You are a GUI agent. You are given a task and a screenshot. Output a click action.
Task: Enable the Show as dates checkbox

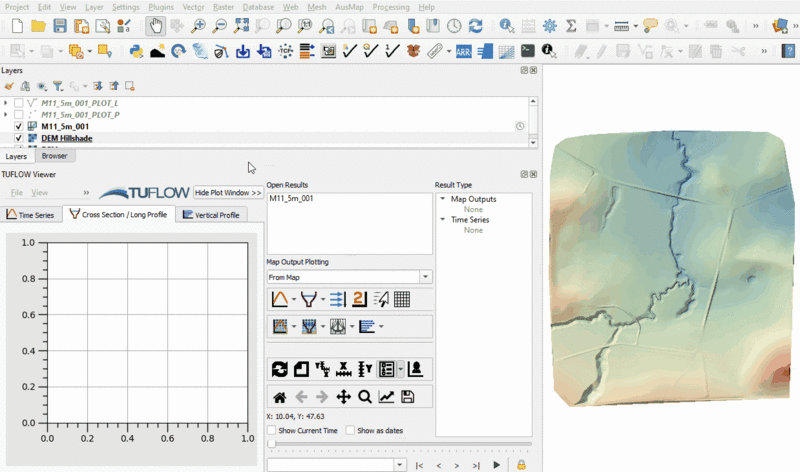pyautogui.click(x=350, y=431)
